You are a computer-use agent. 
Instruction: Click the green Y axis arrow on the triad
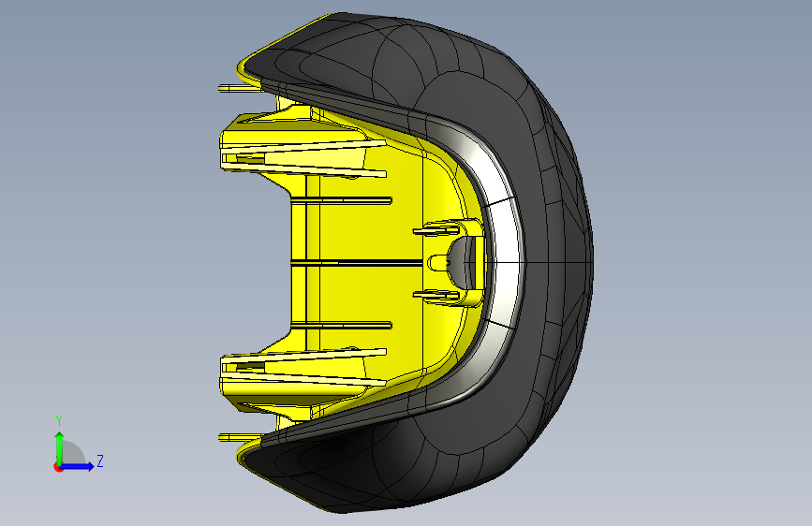coord(60,447)
